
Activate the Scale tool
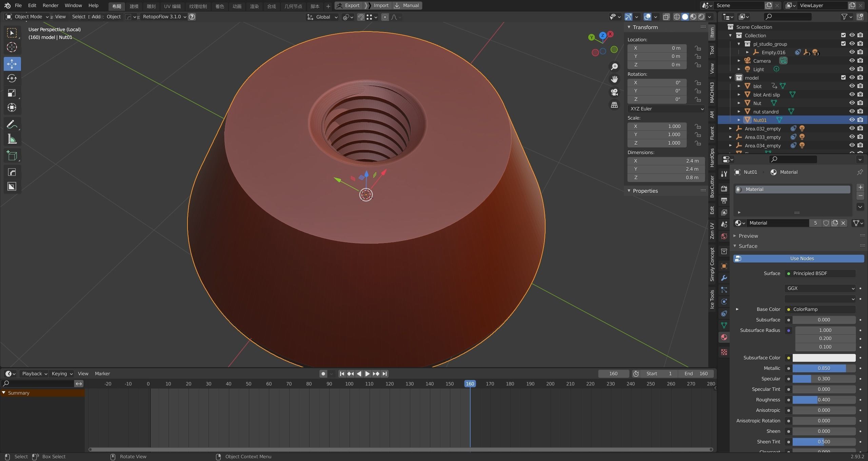point(12,93)
